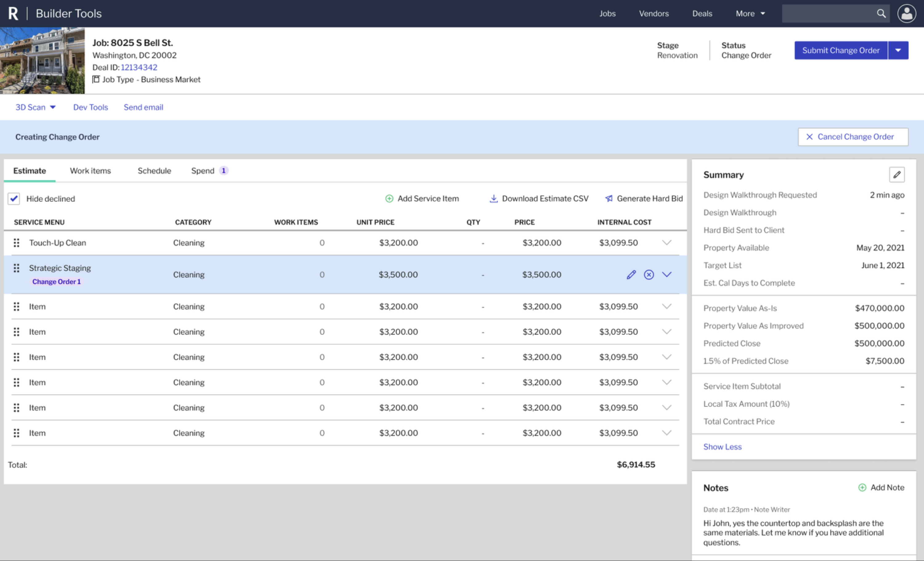Open the Spend tab
This screenshot has height=561, width=924.
[x=203, y=171]
